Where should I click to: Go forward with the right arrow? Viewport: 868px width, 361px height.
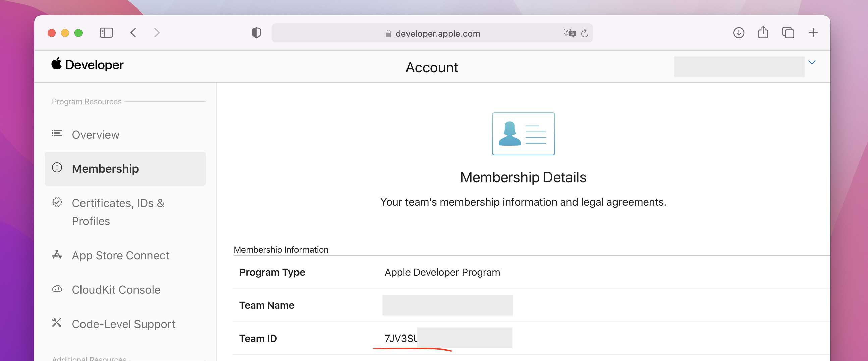click(x=157, y=33)
